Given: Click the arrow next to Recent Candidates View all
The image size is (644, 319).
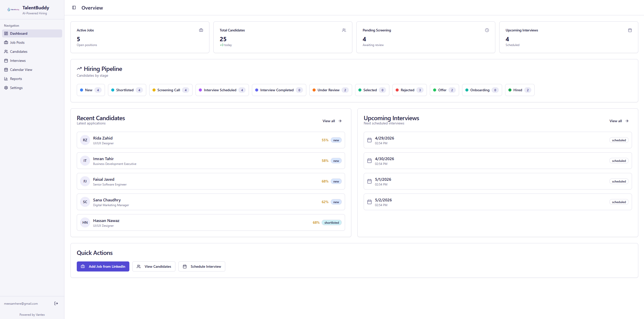Looking at the screenshot, I should [x=340, y=121].
